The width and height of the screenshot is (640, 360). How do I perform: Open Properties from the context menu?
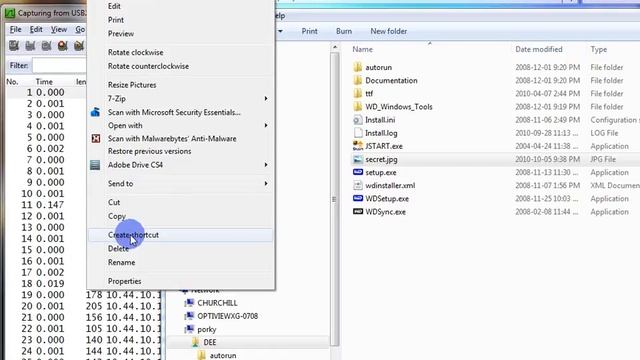pyautogui.click(x=124, y=281)
